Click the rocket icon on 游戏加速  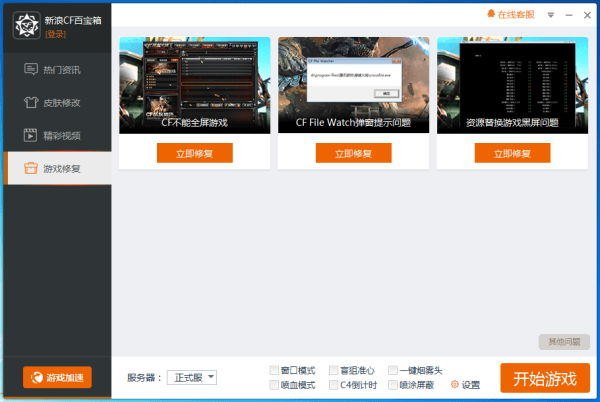pyautogui.click(x=37, y=378)
